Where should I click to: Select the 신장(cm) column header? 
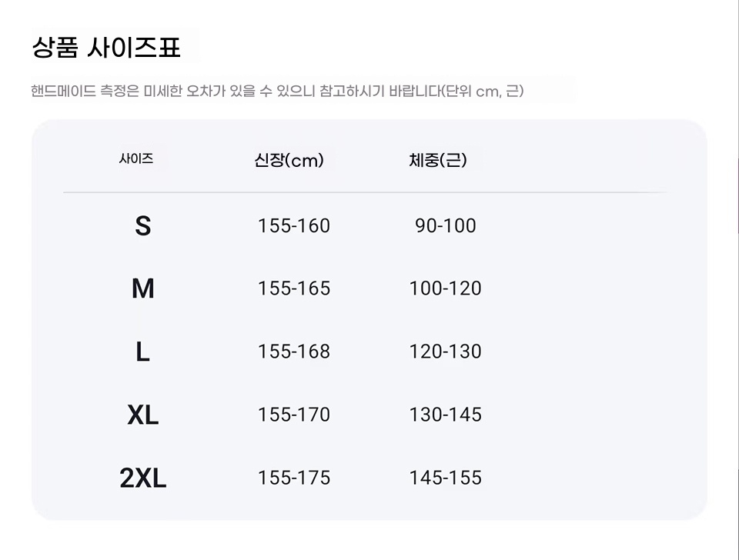tap(289, 161)
